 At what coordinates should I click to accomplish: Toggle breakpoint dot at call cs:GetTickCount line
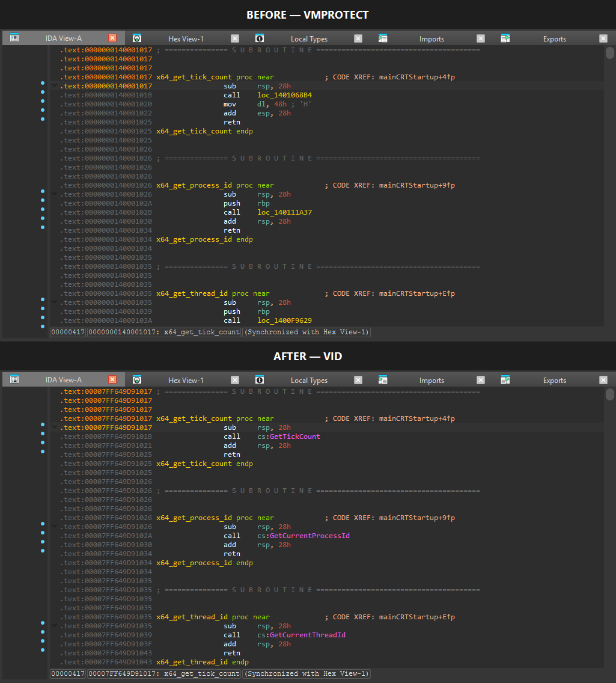click(x=43, y=433)
